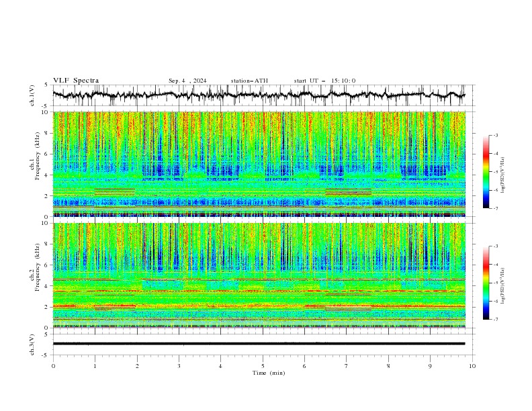
Task: Click the ch.1 voltage waveform trace
Action: click(x=259, y=95)
